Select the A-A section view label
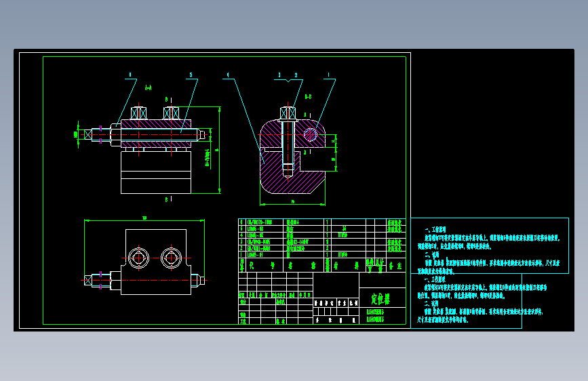The height and width of the screenshot is (381, 588). click(x=148, y=87)
